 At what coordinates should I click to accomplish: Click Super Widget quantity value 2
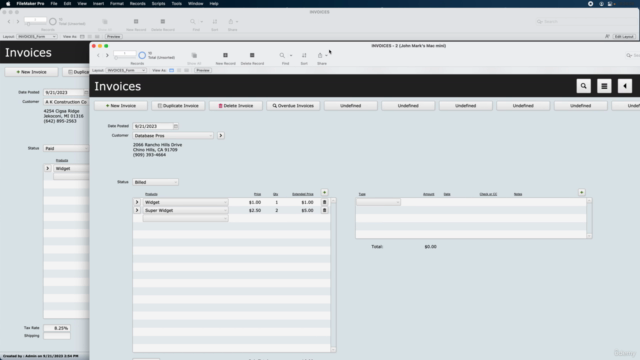(x=276, y=210)
